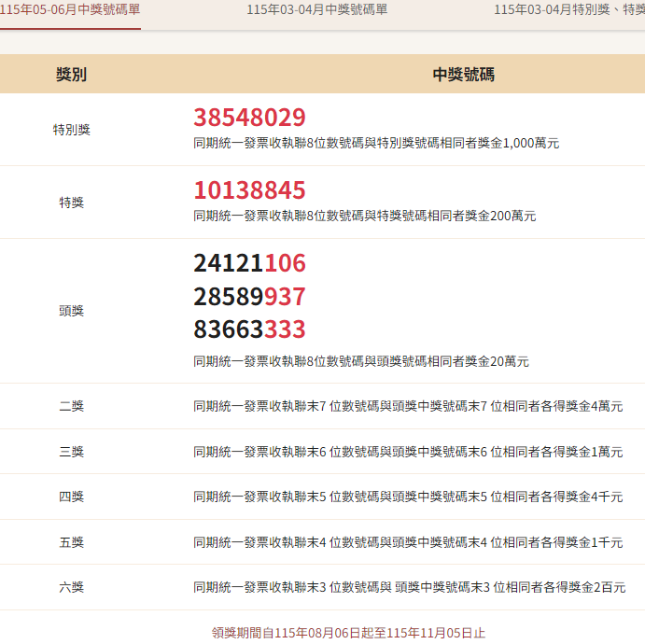The image size is (645, 644).
Task: Click the 三獎 row label
Action: click(x=72, y=452)
